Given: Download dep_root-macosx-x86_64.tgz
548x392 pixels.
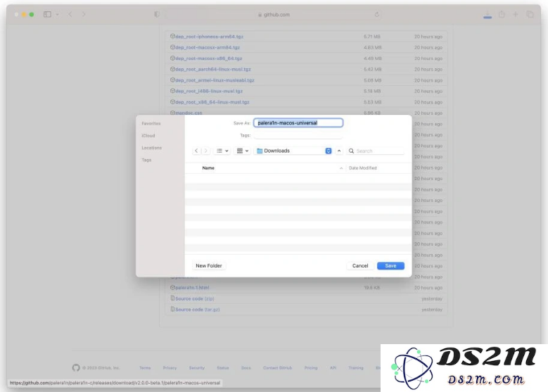Looking at the screenshot, I should [x=209, y=58].
